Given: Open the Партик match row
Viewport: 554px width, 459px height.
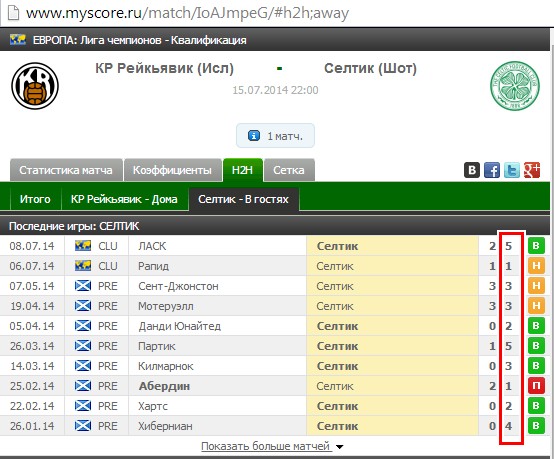Looking at the screenshot, I should [x=275, y=346].
